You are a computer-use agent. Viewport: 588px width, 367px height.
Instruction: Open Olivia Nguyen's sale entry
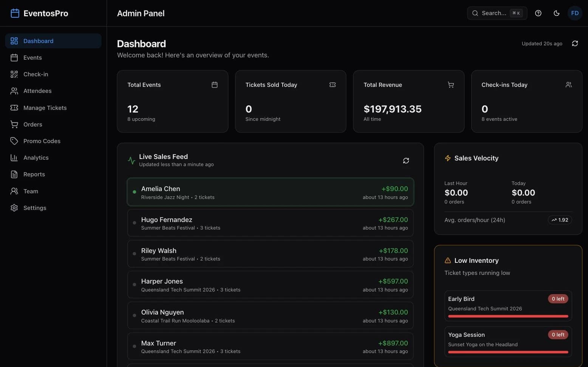(x=270, y=315)
